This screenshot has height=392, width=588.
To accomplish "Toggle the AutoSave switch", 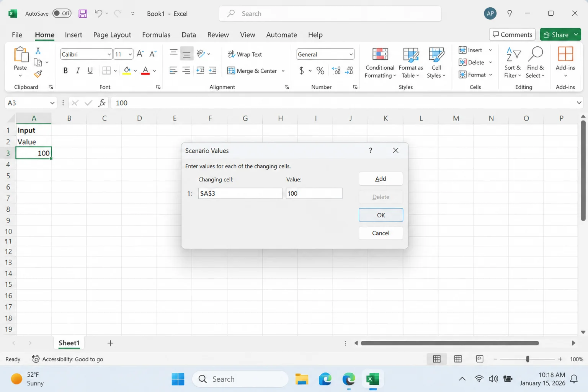I will [x=62, y=13].
